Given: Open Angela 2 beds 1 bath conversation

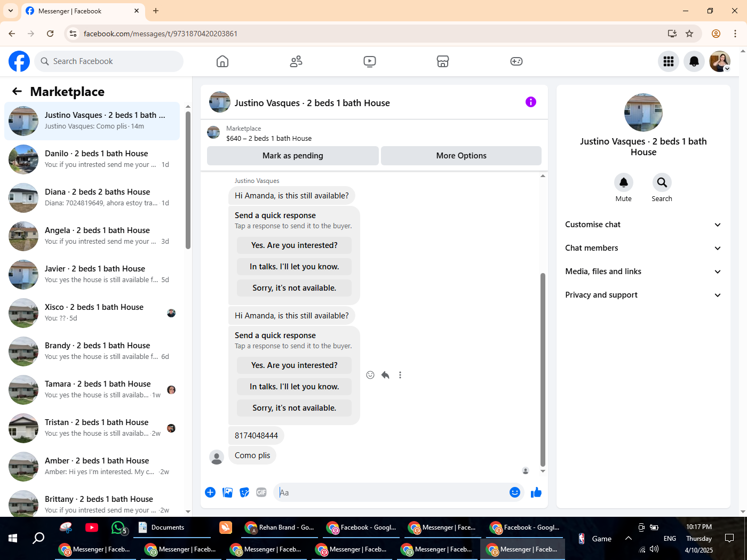Looking at the screenshot, I should [92, 236].
